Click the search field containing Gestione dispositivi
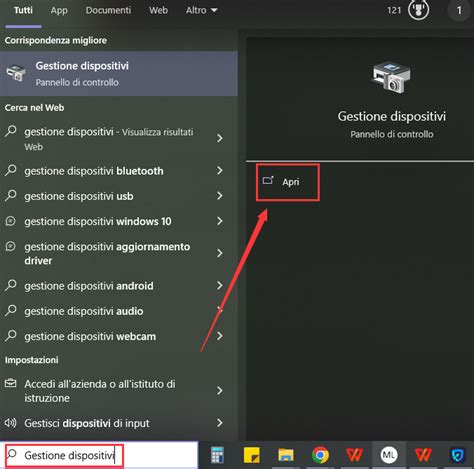Viewport: 474px width, 469px height. click(99, 455)
